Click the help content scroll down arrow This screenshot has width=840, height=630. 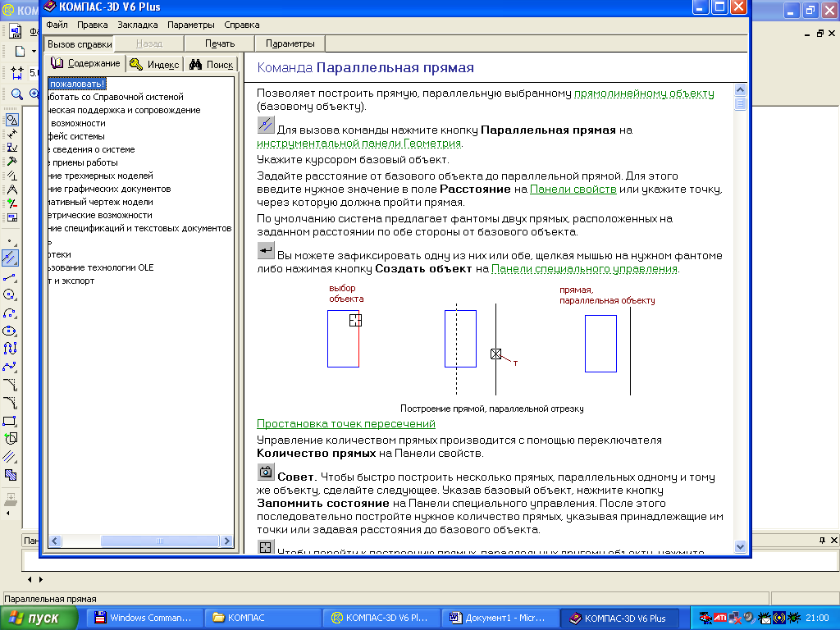[741, 547]
